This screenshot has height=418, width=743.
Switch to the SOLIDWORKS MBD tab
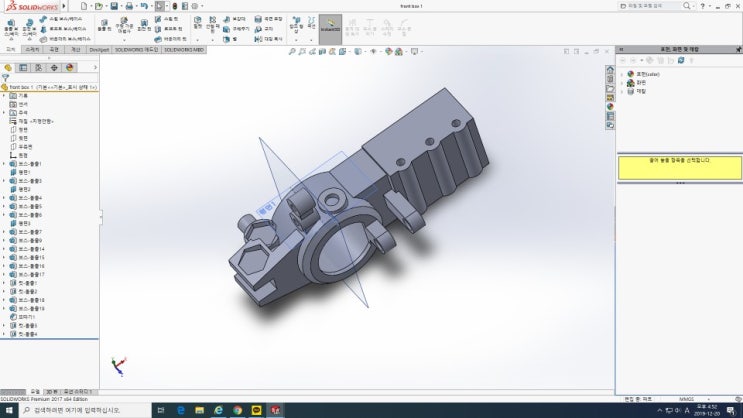[x=184, y=49]
